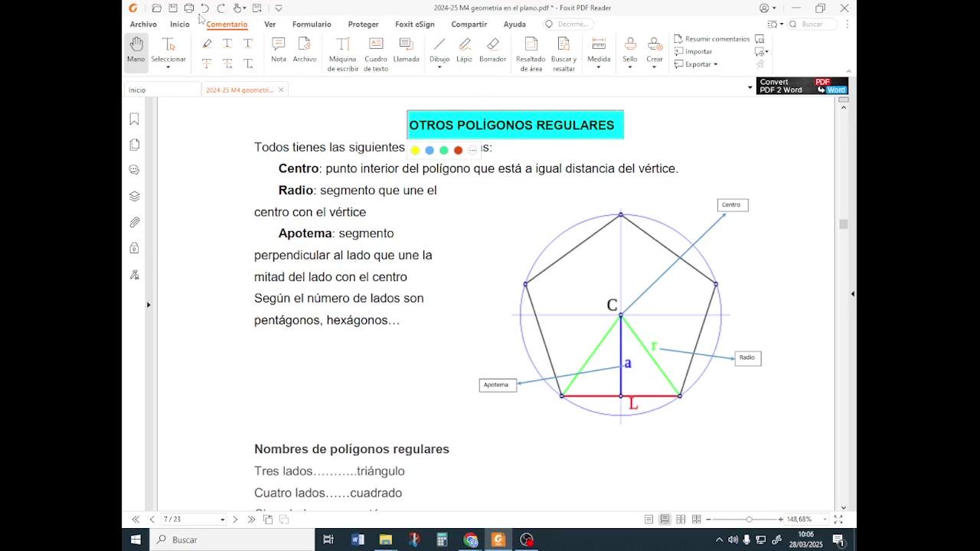Screen dimensions: 980x551
Task: Jump to the last page
Action: point(251,520)
